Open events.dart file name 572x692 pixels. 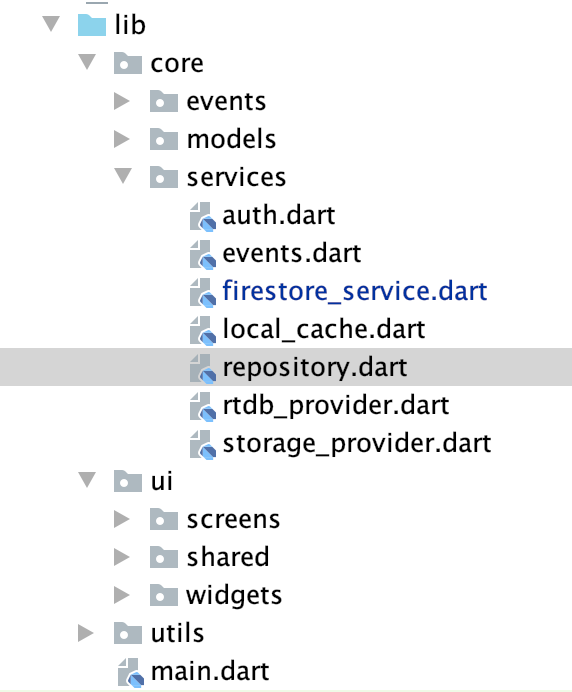point(292,253)
